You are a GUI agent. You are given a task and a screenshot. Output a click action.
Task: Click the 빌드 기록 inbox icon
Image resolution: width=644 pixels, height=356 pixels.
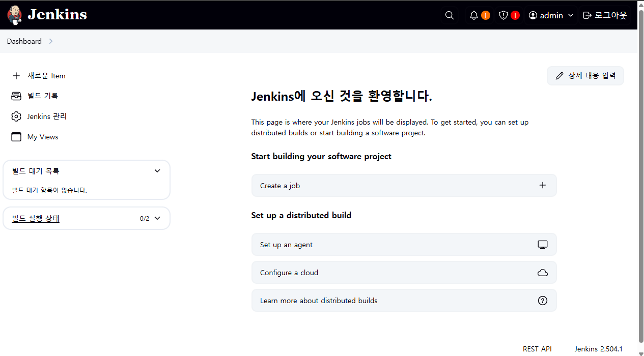[16, 96]
